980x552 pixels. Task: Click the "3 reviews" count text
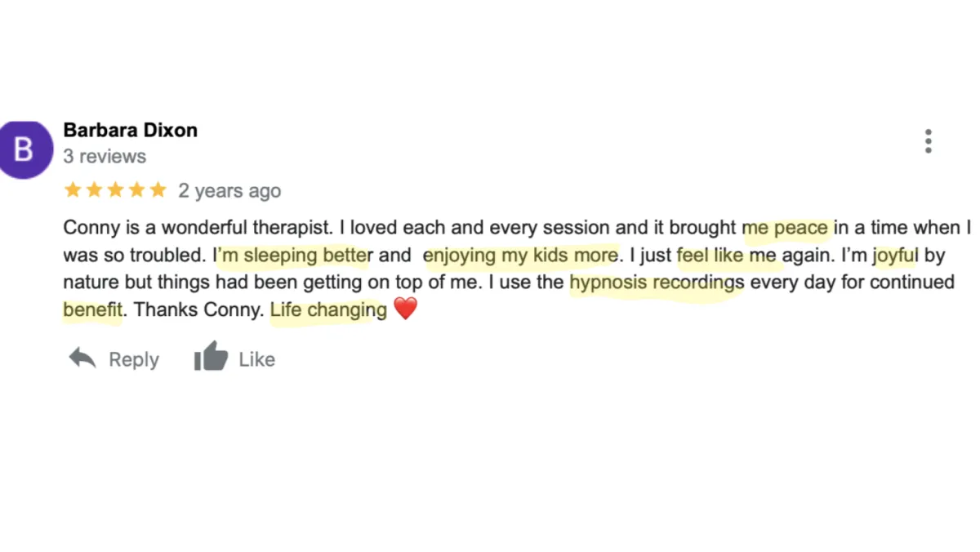point(105,156)
